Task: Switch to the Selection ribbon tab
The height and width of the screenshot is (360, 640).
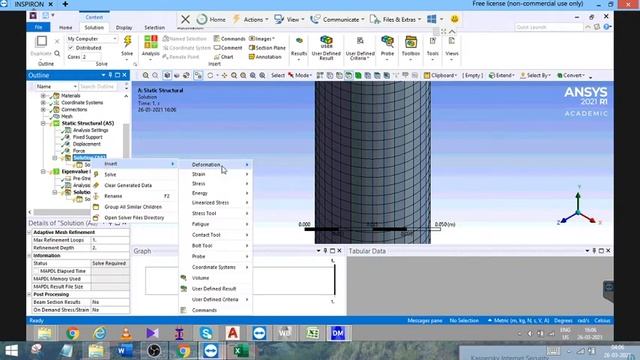Action: pyautogui.click(x=154, y=27)
